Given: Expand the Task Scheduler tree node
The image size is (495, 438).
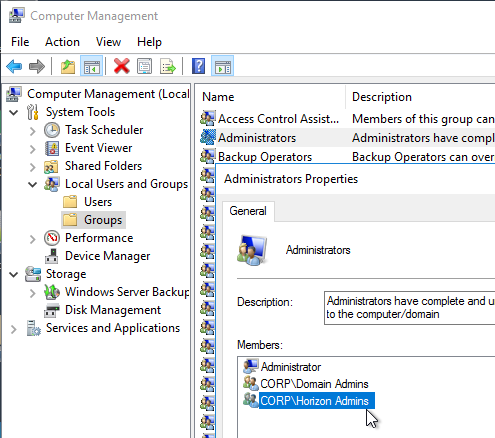Looking at the screenshot, I should point(32,131).
